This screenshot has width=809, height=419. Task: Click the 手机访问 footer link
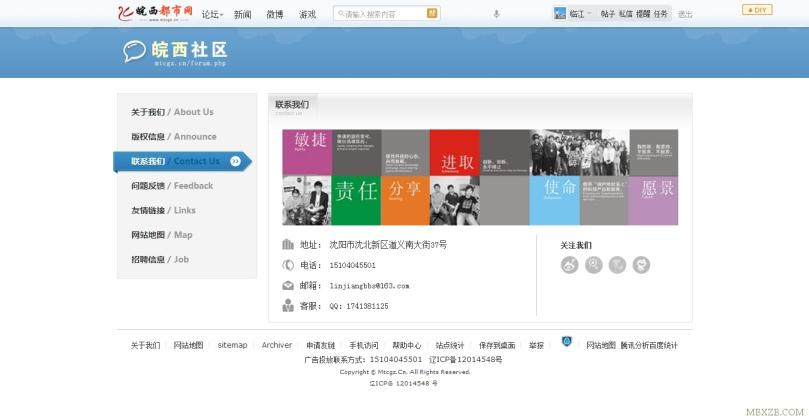(364, 346)
